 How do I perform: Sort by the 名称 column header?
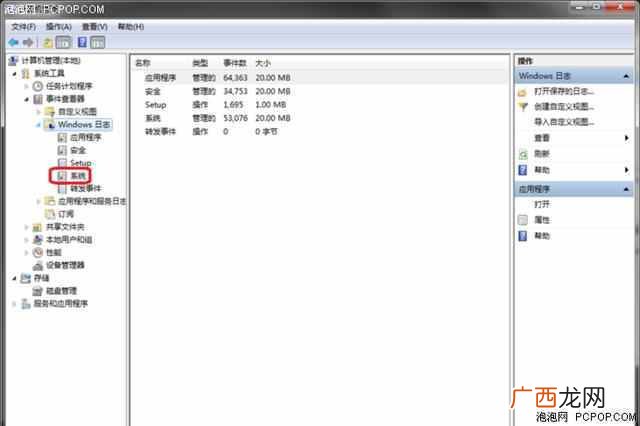coord(142,63)
